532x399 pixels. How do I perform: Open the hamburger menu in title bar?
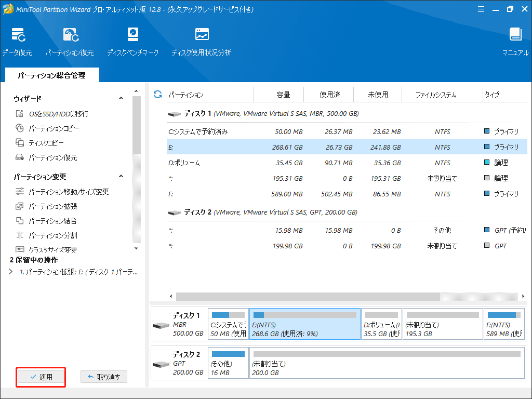[481, 9]
